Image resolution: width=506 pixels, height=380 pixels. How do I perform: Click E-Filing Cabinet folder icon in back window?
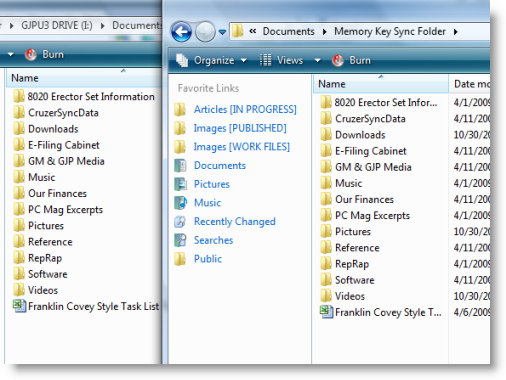(19, 145)
